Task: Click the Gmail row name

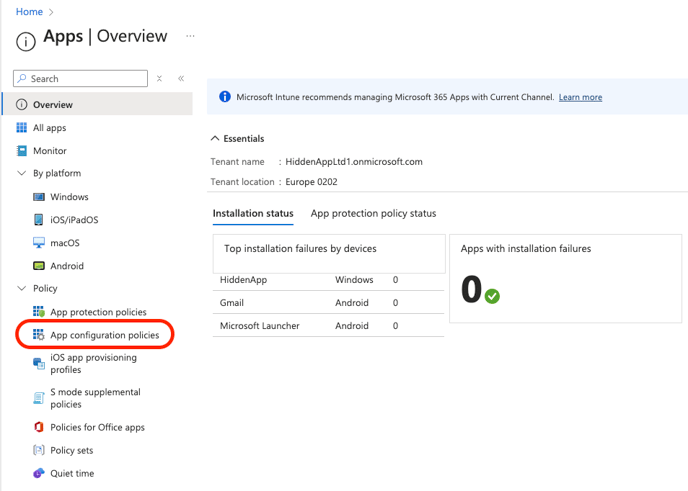Action: coord(232,303)
